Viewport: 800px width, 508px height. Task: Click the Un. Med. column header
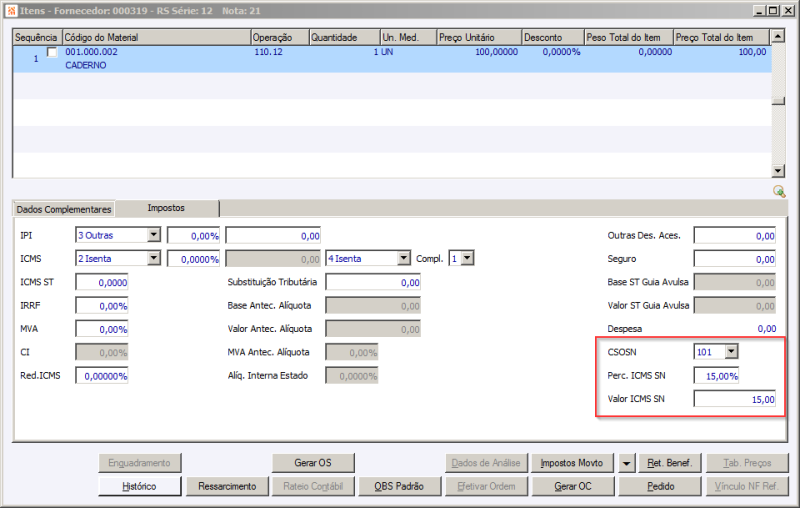(409, 37)
